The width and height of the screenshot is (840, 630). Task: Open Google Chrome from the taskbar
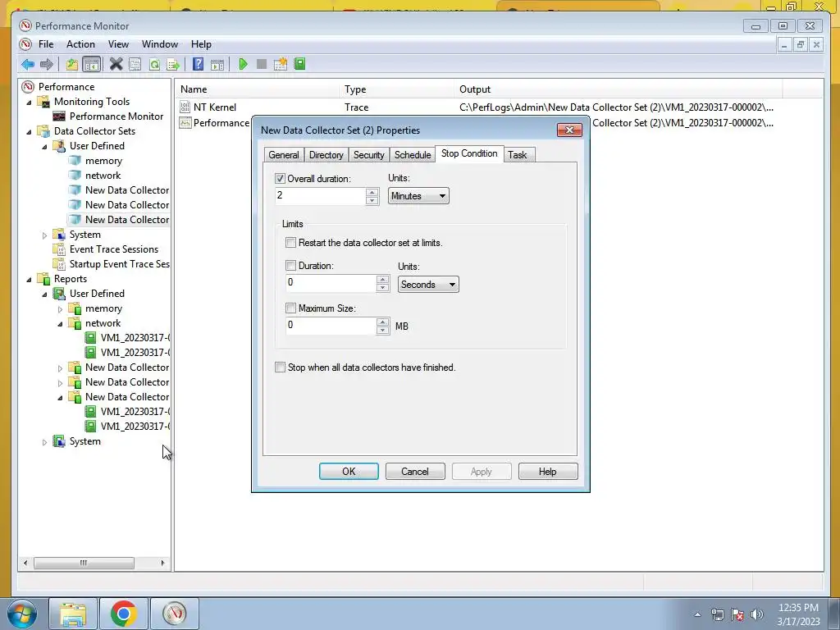[x=124, y=614]
